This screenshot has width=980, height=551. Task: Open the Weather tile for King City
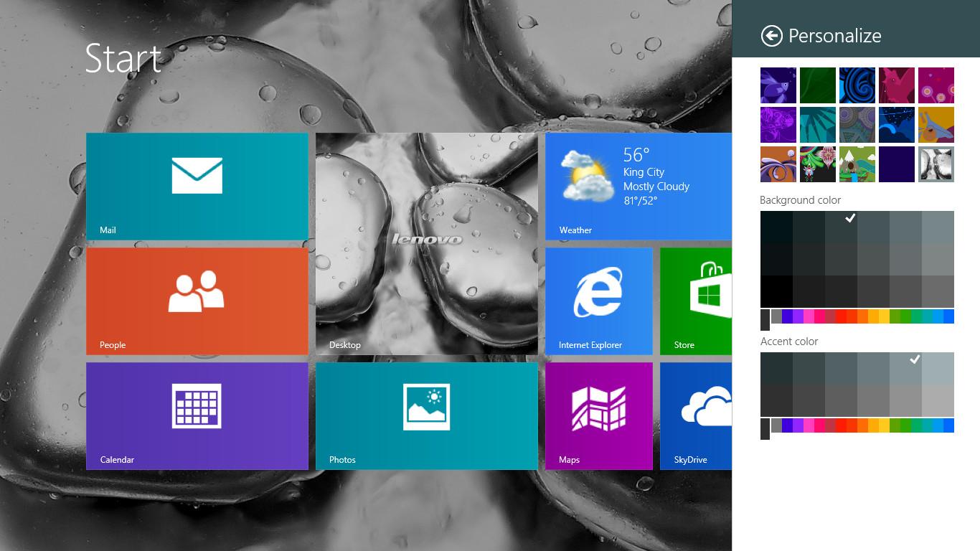[639, 187]
